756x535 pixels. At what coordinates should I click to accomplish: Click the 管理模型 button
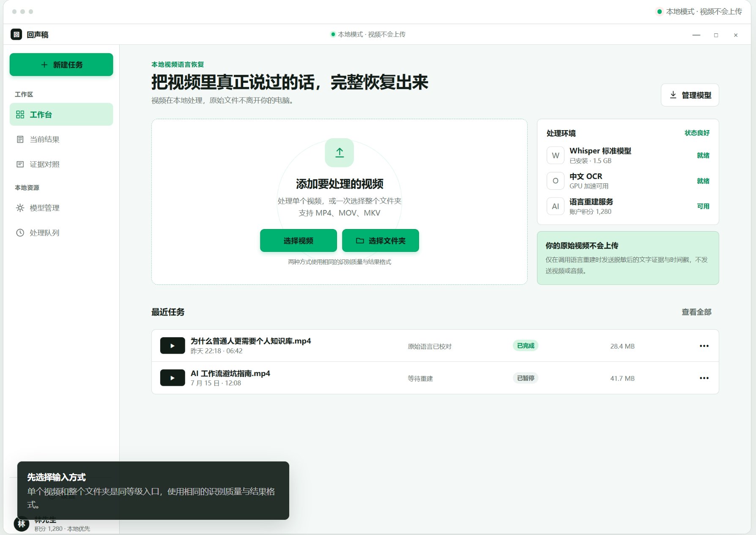pyautogui.click(x=690, y=95)
